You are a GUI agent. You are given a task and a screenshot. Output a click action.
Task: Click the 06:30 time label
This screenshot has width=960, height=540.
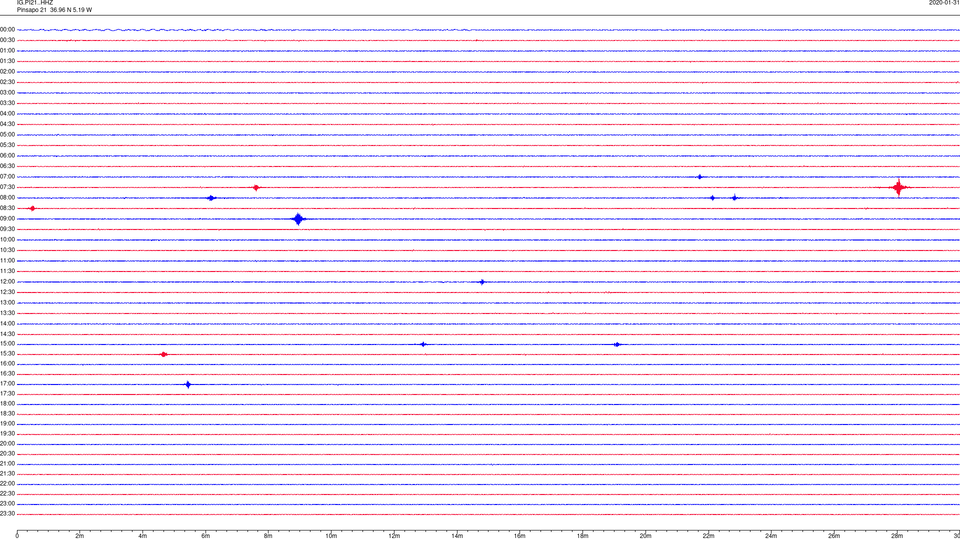click(x=7, y=166)
